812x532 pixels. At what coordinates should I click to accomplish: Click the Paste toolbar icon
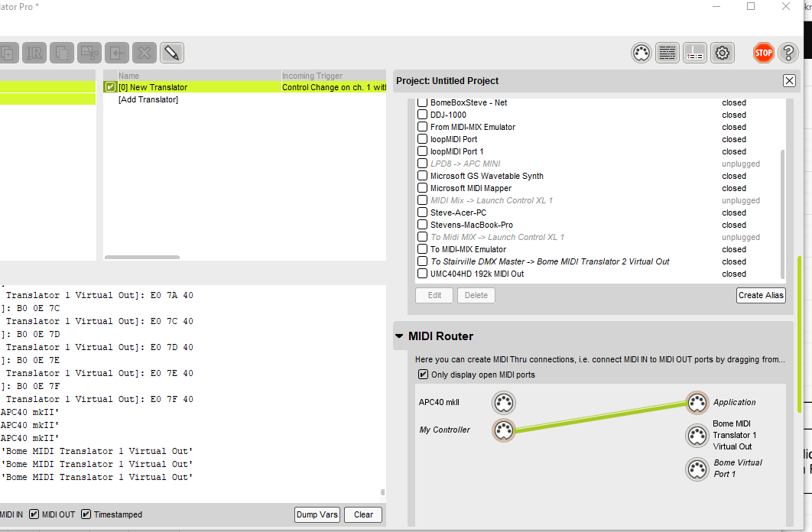coord(117,53)
